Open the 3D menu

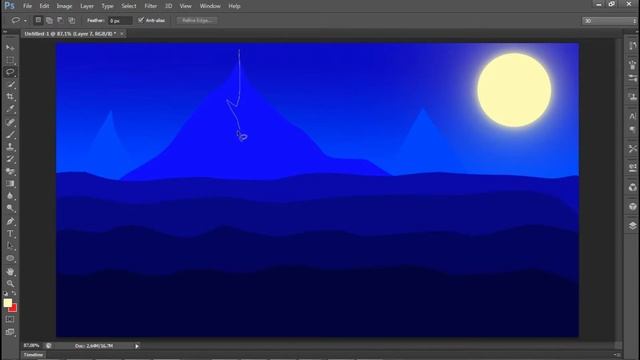[169, 6]
